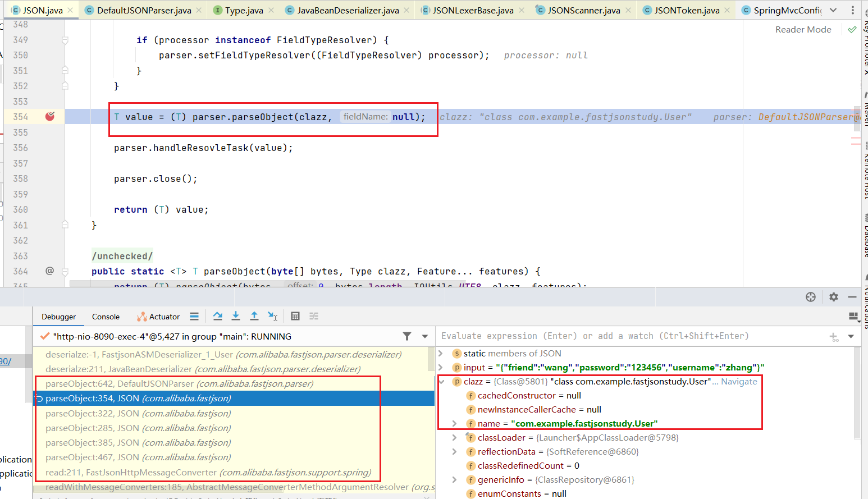This screenshot has width=868, height=499.
Task: Switch to the JSON.java editor tab
Action: pos(43,10)
